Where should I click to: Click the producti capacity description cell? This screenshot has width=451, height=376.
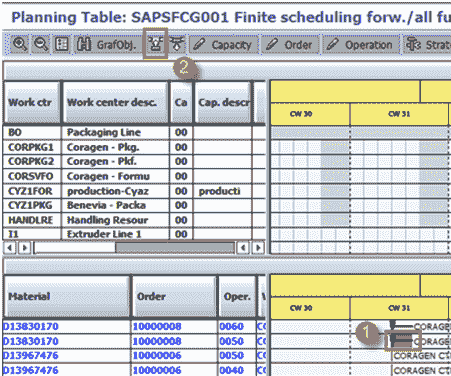point(222,191)
